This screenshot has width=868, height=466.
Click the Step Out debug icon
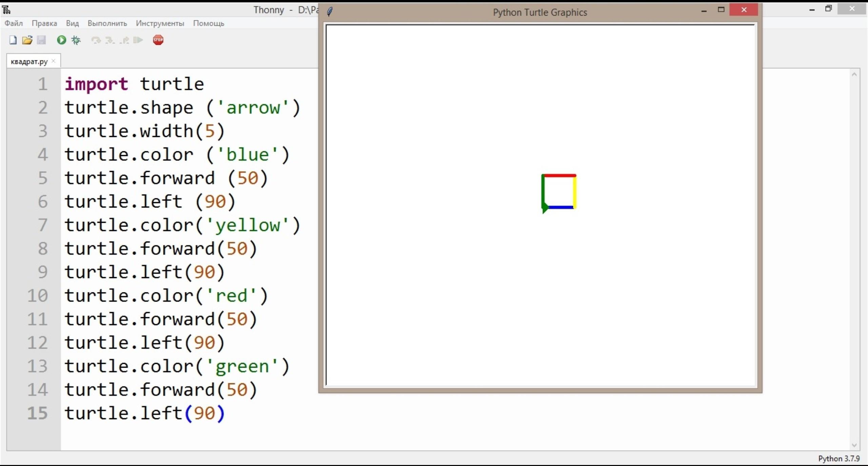click(x=124, y=40)
